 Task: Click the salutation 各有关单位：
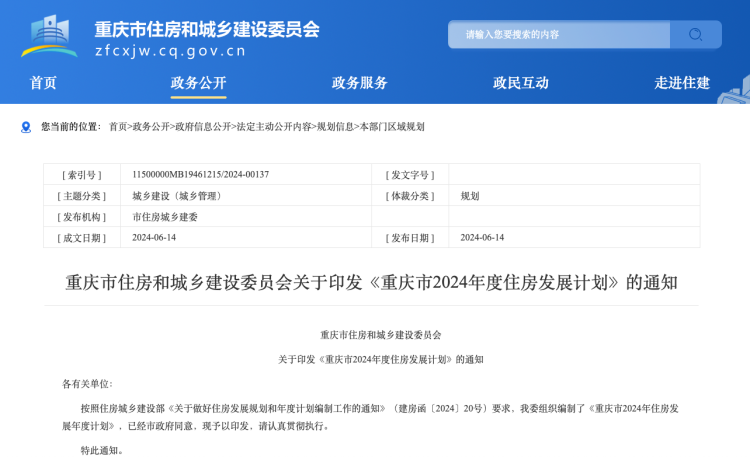(87, 384)
